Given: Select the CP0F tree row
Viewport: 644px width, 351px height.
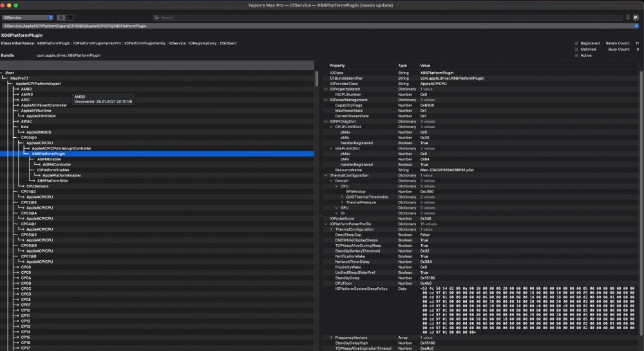Looking at the screenshot, I should [x=157, y=305].
